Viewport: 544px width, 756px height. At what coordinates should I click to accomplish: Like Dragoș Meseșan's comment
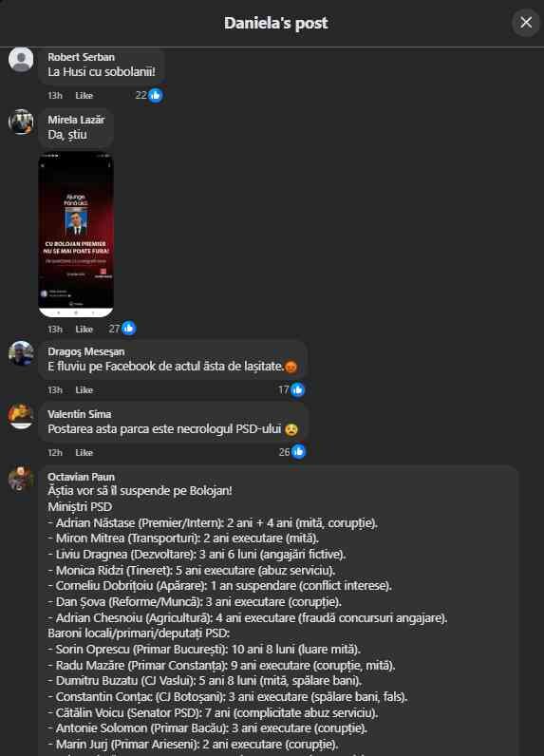tap(84, 390)
